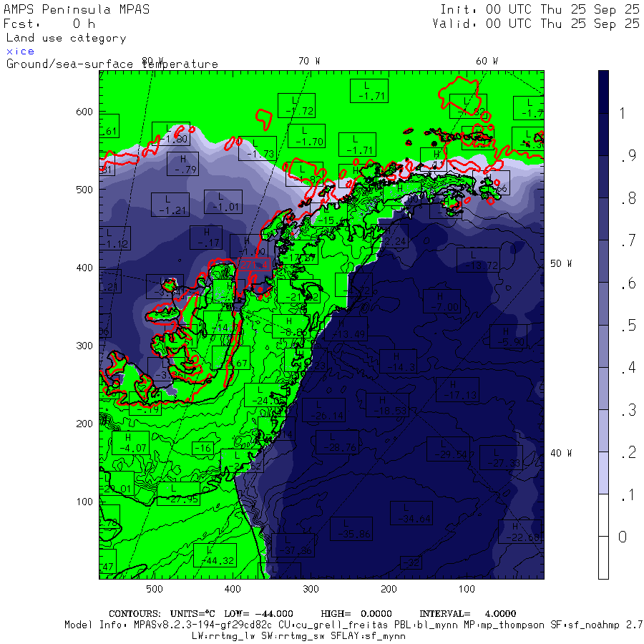The width and height of the screenshot is (644, 644).
Task: Click the lightest lavender colorbar segment between .1 and .2
Action: pyautogui.click(x=603, y=473)
